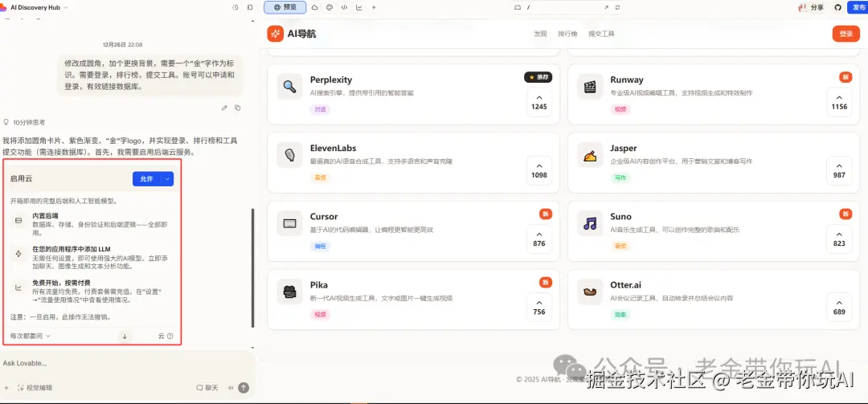Screen dimensions: 868x404
Task: Click the 效率 tag on Otter.ai
Action: (620, 315)
